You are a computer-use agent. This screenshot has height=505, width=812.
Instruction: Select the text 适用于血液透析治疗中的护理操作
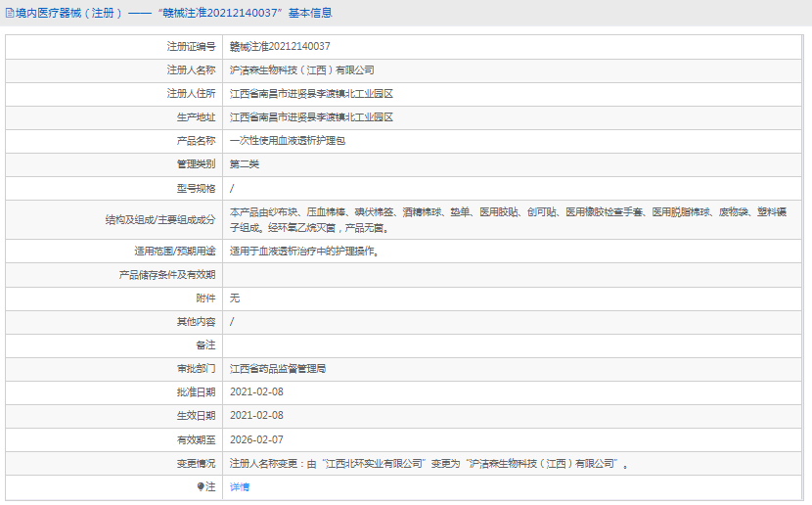[304, 252]
